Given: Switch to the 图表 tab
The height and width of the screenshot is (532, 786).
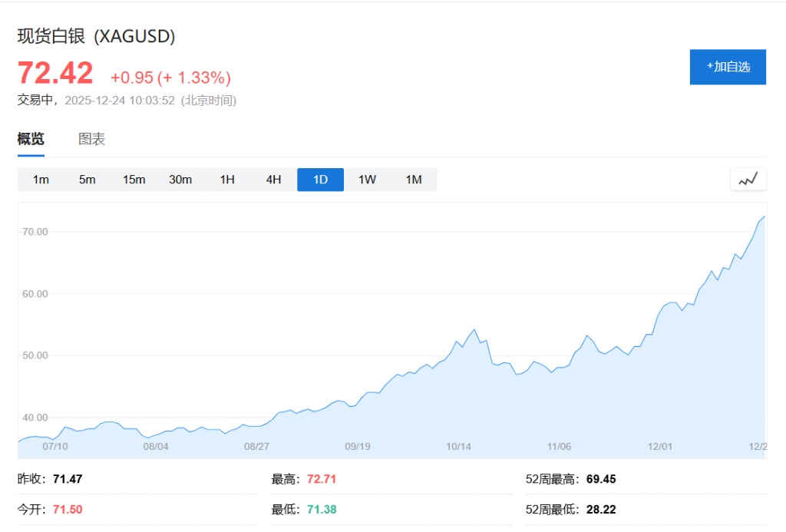Looking at the screenshot, I should (x=91, y=139).
